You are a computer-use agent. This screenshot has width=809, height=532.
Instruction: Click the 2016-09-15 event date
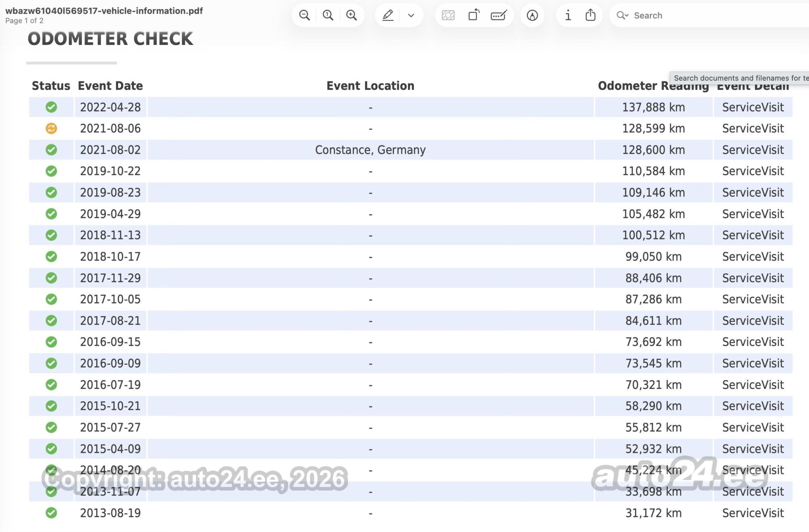point(110,342)
